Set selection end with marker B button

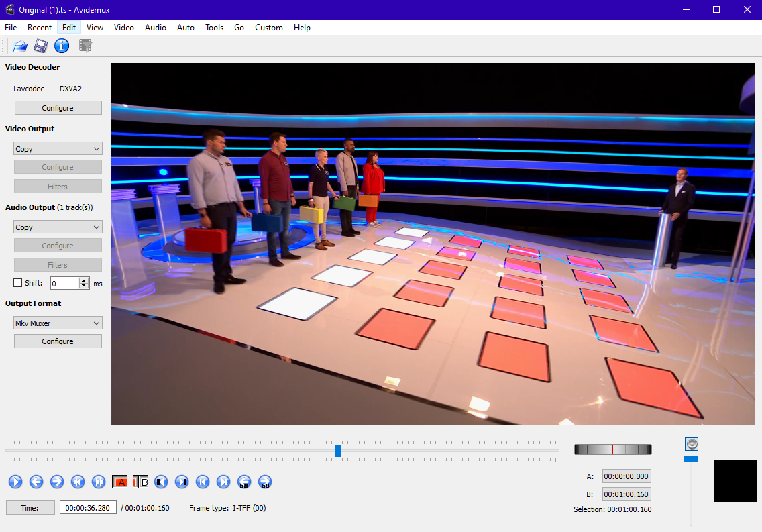pyautogui.click(x=140, y=482)
